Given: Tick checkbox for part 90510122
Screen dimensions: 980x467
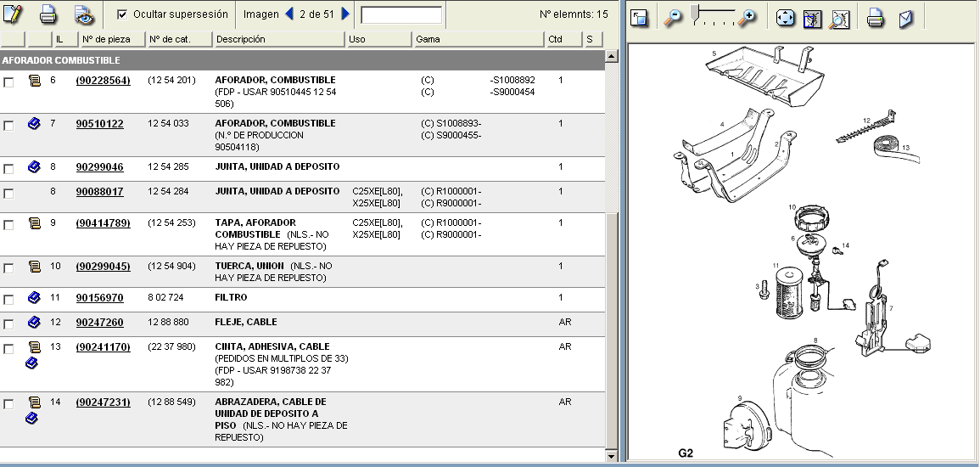Looking at the screenshot, I should 8,125.
